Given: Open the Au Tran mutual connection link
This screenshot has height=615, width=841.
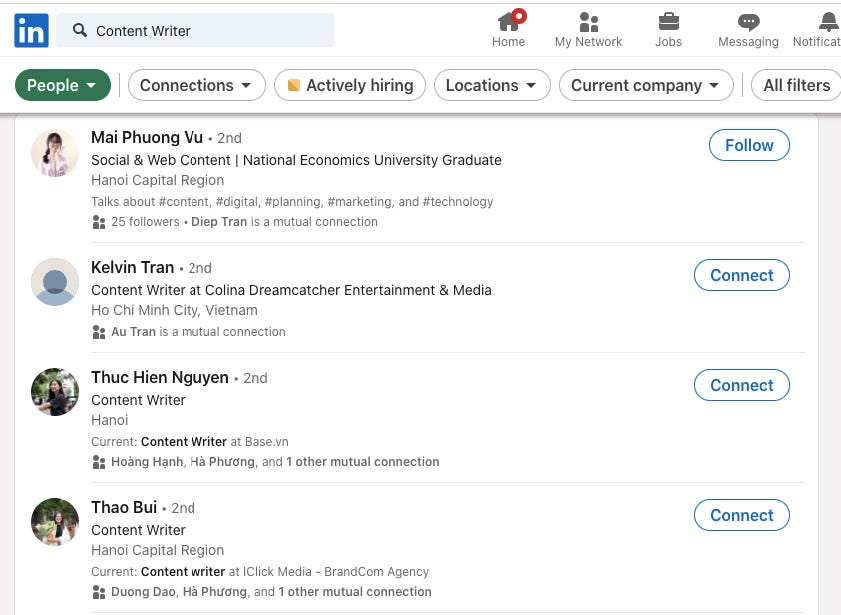Looking at the screenshot, I should (133, 332).
